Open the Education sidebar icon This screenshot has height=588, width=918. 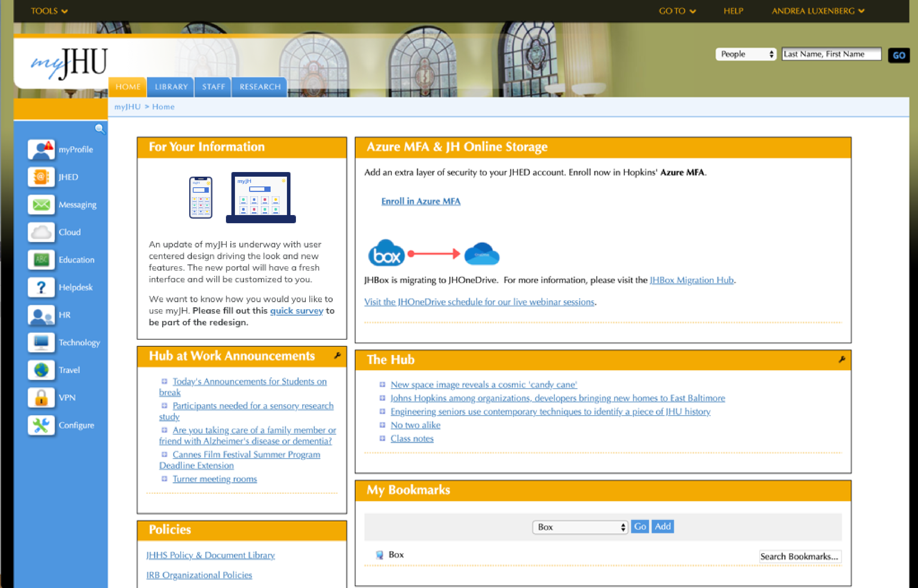pyautogui.click(x=41, y=260)
